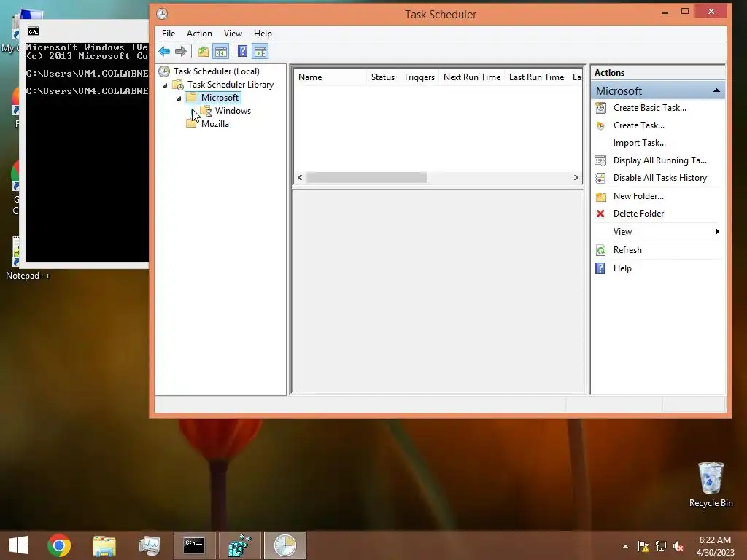The image size is (747, 560).
Task: Click the blue Help toolbar icon
Action: pyautogui.click(x=242, y=51)
